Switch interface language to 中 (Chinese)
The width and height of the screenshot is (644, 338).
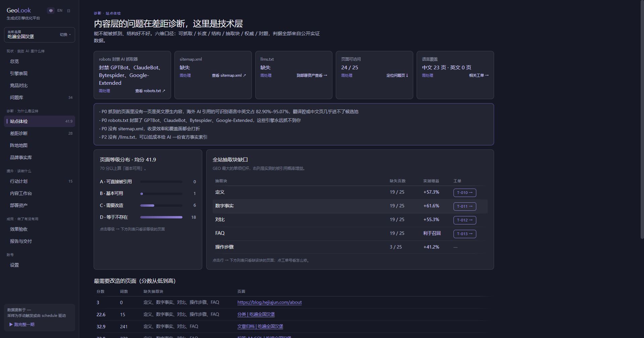click(x=51, y=11)
